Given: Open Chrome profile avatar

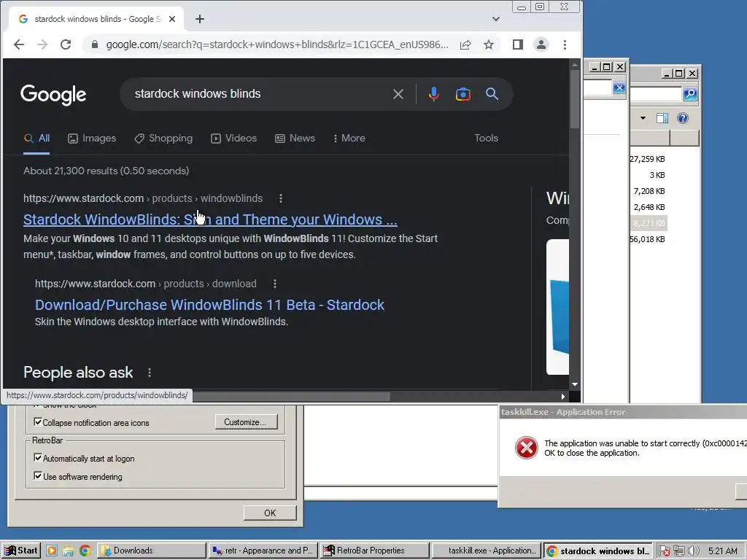Looking at the screenshot, I should [x=541, y=44].
